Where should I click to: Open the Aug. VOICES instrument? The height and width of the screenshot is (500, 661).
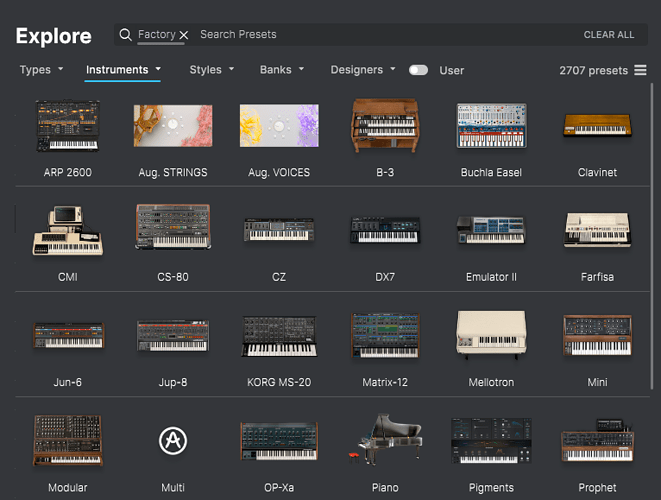(279, 126)
